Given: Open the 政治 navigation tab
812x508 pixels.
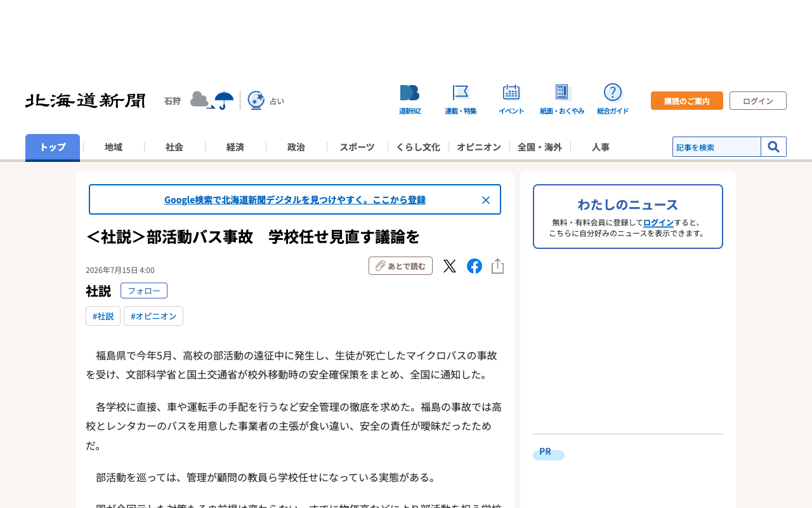Looking at the screenshot, I should 296,147.
